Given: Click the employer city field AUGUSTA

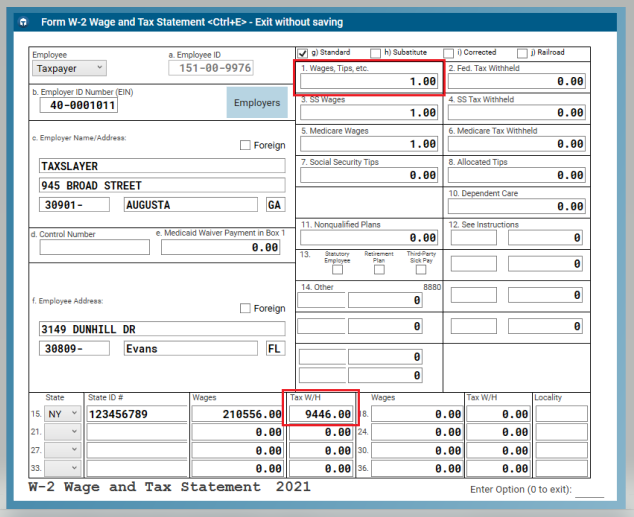Looking at the screenshot, I should [x=191, y=205].
